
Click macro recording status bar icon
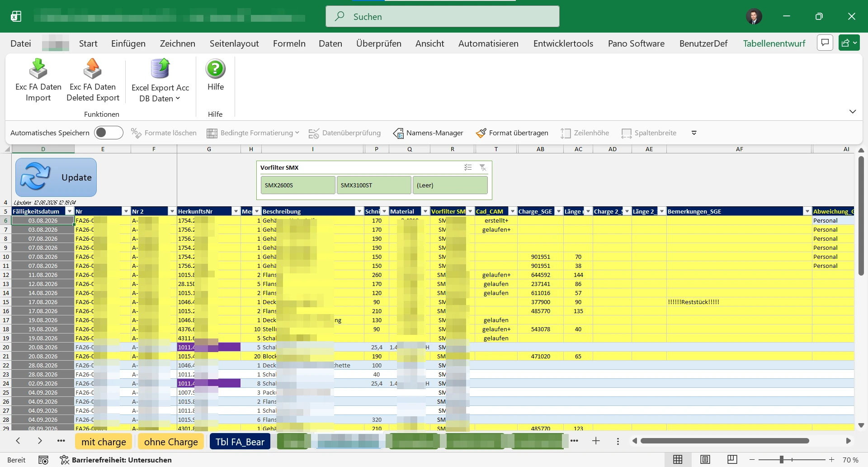(x=43, y=460)
